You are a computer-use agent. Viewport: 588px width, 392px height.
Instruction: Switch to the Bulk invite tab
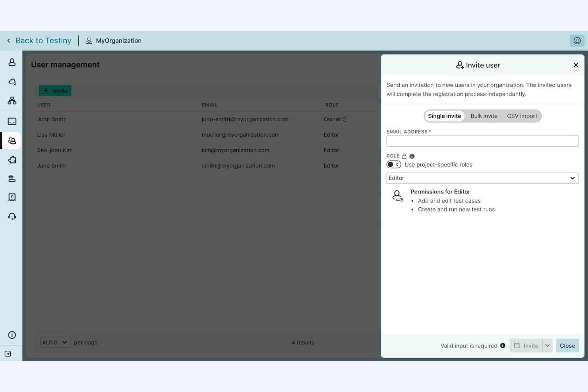(x=484, y=116)
